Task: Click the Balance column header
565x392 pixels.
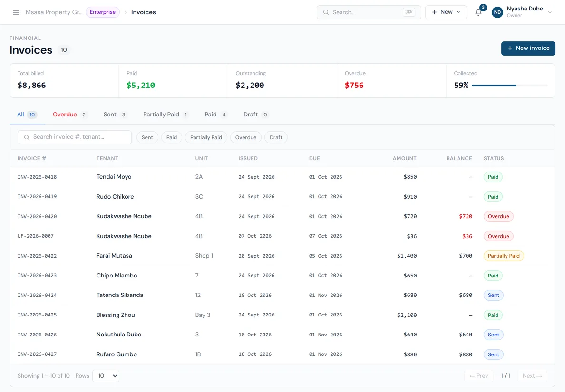Action: click(459, 158)
